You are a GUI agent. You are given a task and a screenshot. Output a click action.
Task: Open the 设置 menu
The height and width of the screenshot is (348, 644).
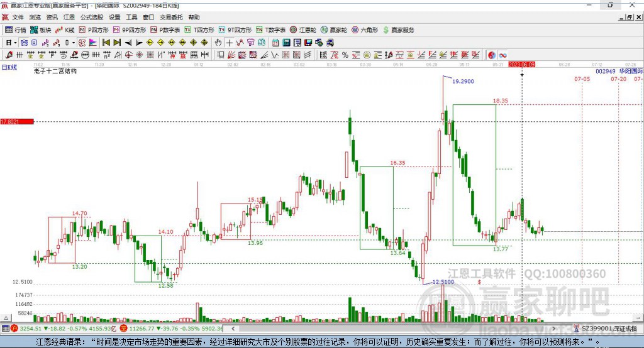pos(114,17)
